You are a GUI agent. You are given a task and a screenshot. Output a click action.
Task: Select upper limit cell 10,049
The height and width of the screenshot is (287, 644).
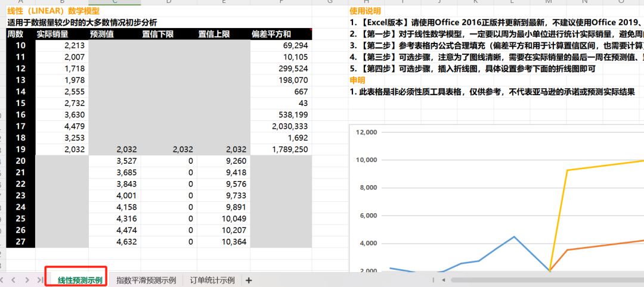click(224, 219)
